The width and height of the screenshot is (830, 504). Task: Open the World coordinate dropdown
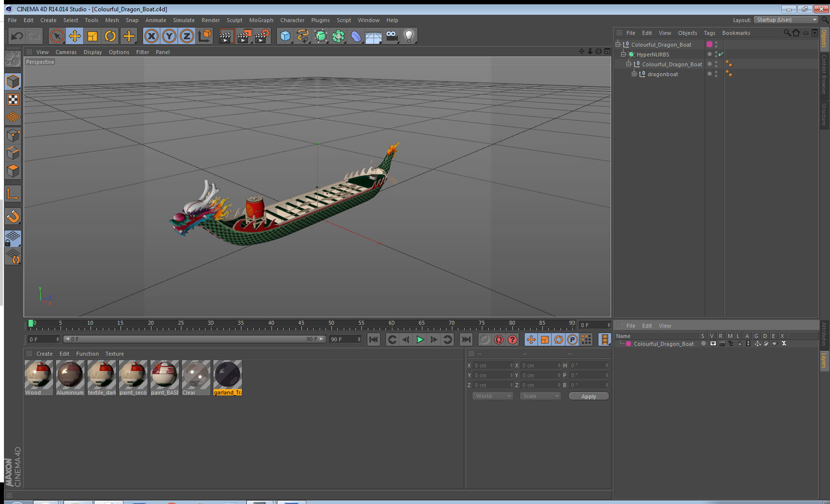[493, 396]
